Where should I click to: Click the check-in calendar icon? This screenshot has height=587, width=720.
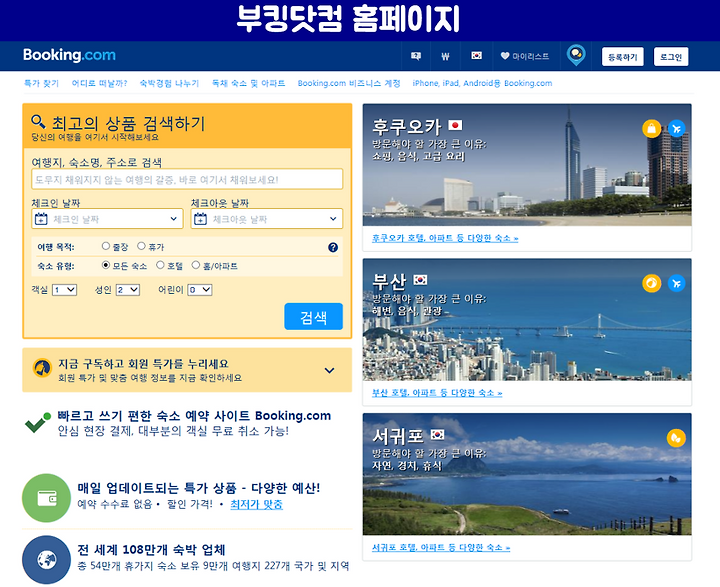click(41, 219)
